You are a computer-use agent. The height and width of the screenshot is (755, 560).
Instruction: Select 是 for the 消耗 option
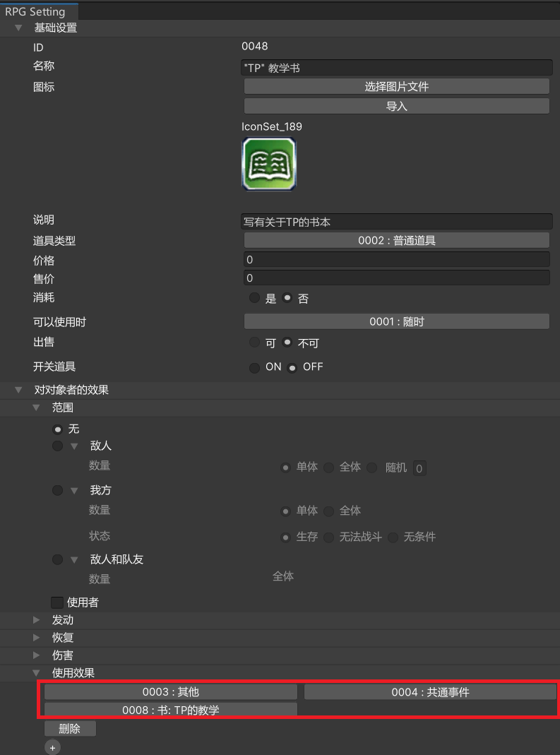pyautogui.click(x=254, y=298)
